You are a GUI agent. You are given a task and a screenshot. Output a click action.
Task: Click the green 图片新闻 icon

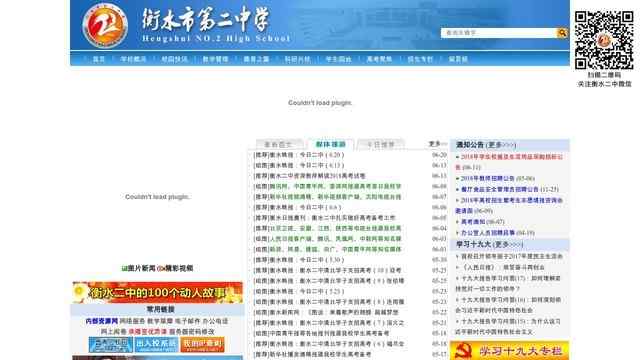click(x=124, y=268)
